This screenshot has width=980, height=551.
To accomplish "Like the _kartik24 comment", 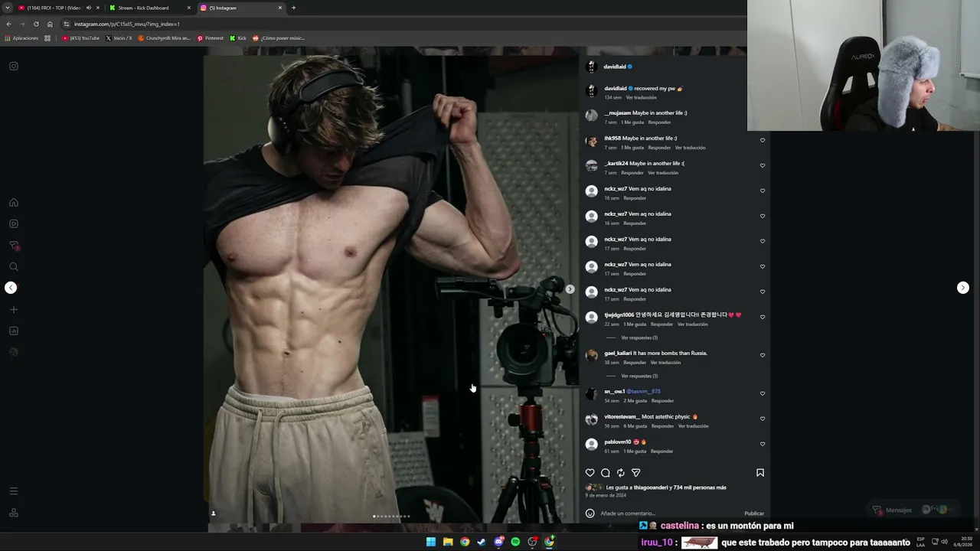I will coord(763,165).
